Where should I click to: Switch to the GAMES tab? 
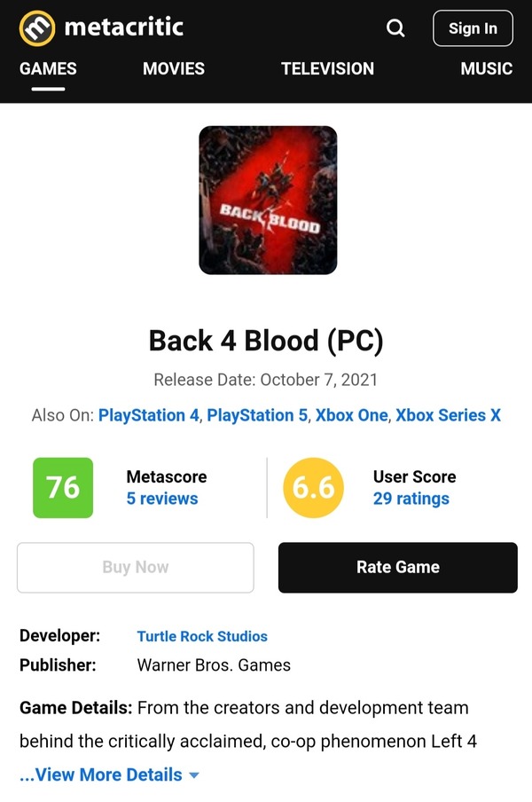[48, 68]
